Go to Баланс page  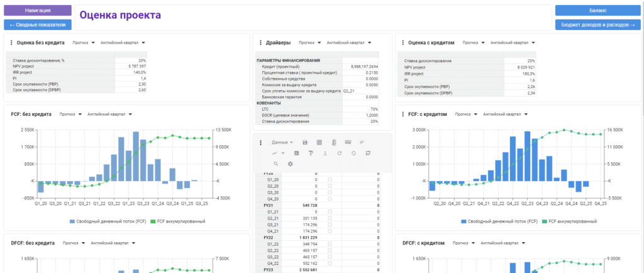597,11
